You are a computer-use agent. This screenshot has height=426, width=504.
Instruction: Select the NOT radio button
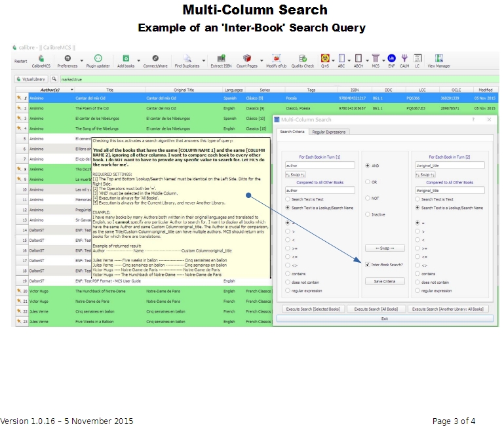tap(368, 198)
